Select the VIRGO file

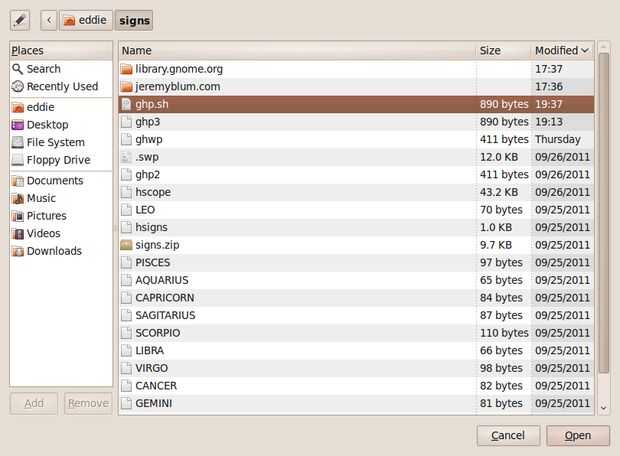356,368
